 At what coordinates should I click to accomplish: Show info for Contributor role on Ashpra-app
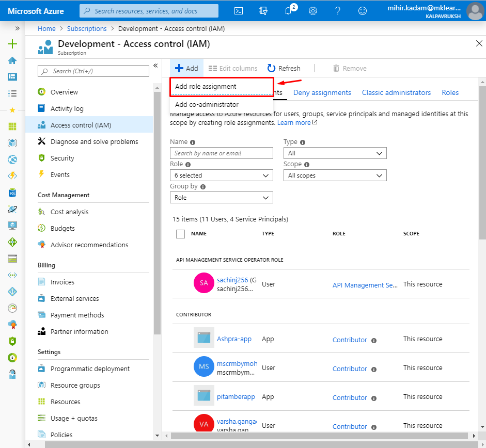point(374,341)
